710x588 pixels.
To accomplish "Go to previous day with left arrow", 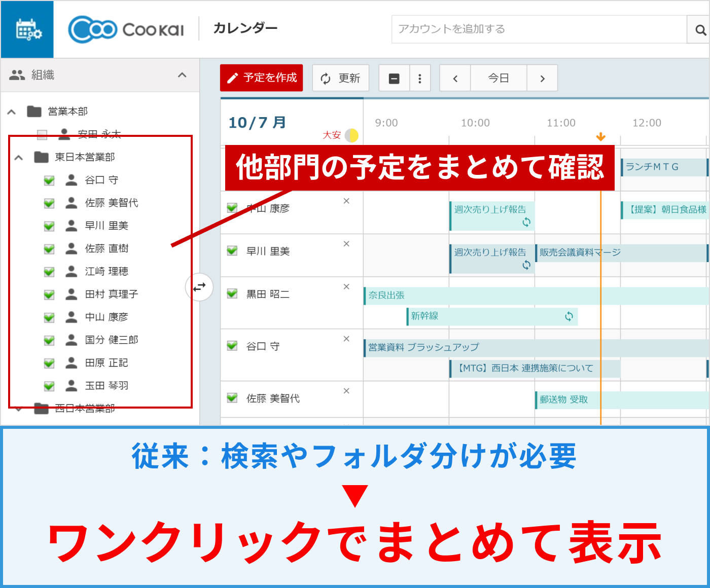I will point(455,78).
